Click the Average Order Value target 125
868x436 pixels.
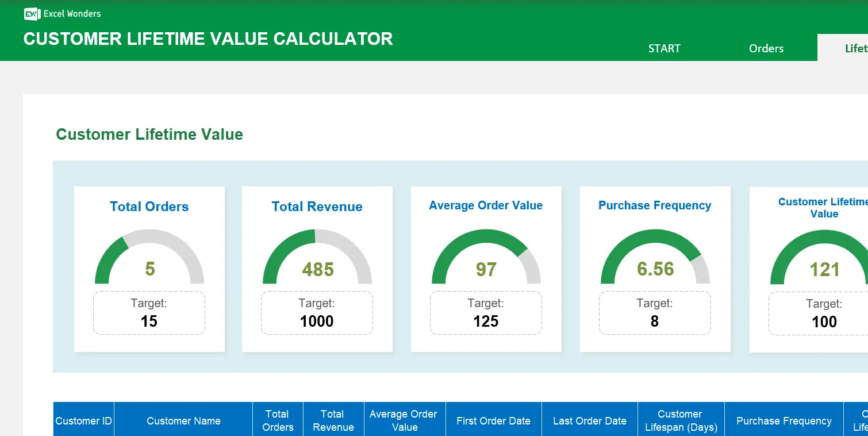486,321
